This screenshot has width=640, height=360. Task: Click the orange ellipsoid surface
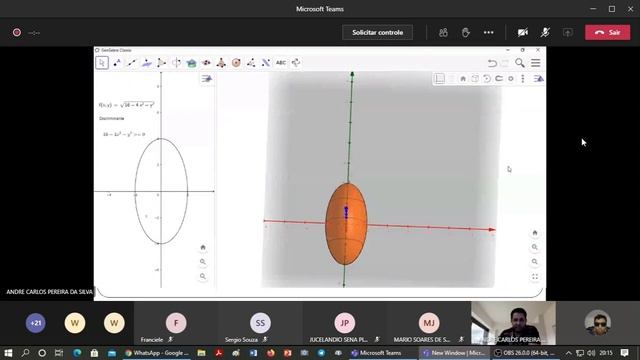tap(346, 224)
